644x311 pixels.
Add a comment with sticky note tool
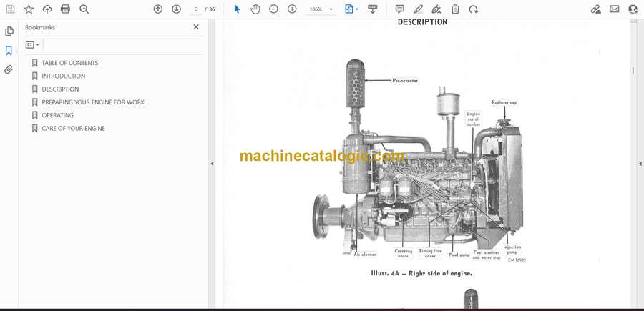[x=399, y=9]
